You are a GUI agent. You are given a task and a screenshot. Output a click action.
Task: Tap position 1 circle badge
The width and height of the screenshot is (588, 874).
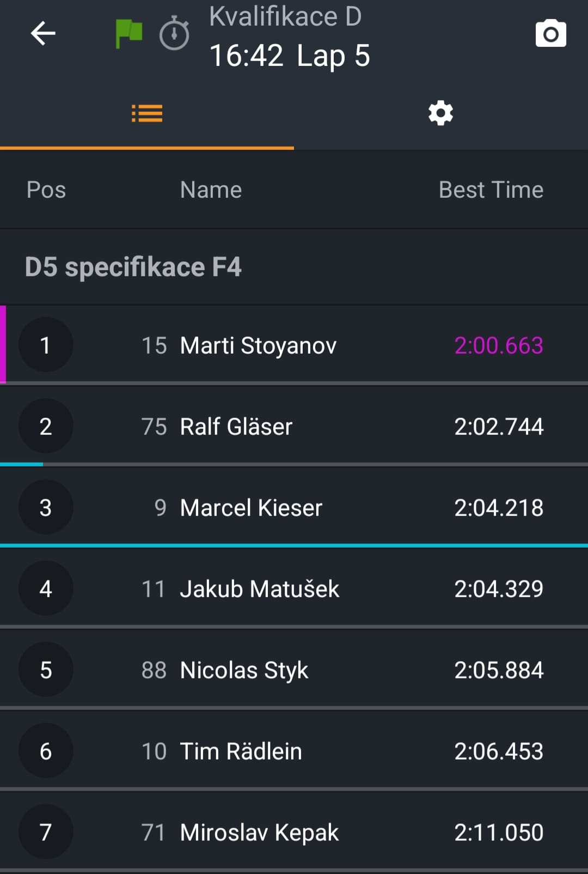(x=46, y=345)
